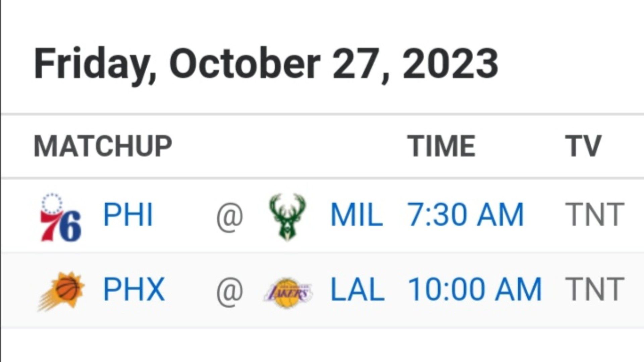Click TNT in the PHX vs LAL row
This screenshot has height=362, width=644.
(594, 289)
